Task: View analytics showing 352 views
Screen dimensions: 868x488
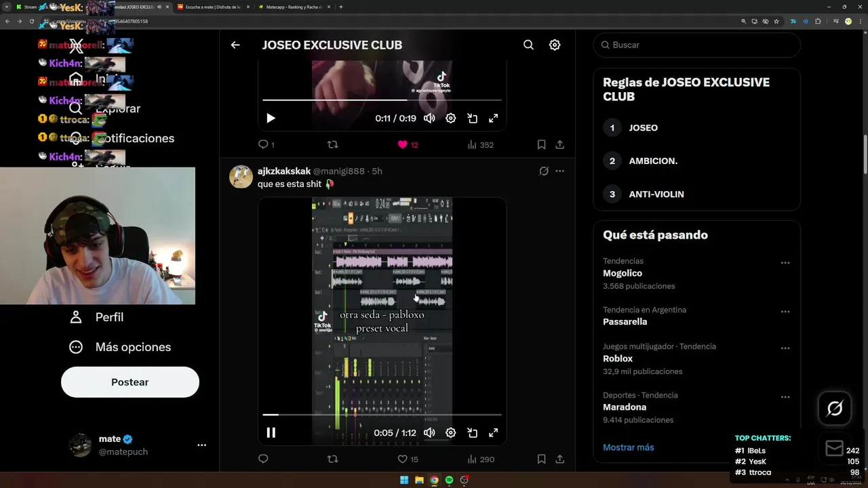Action: click(x=481, y=144)
